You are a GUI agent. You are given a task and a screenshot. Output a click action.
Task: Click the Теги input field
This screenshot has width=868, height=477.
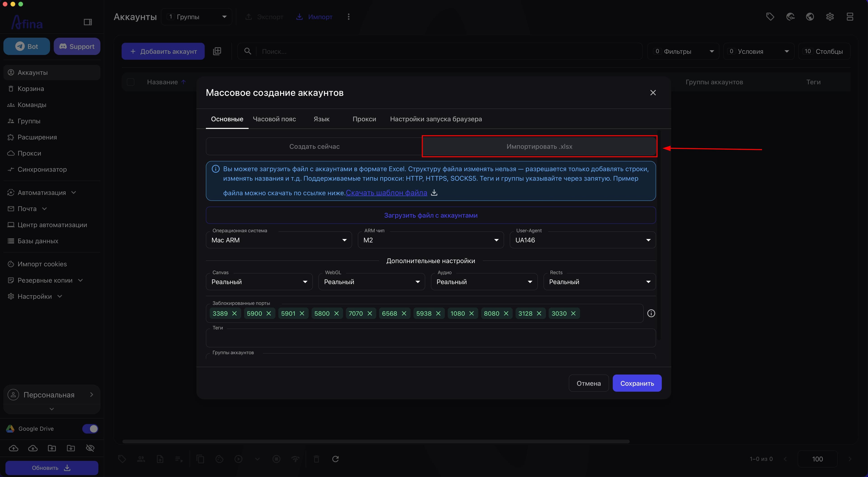pos(431,338)
